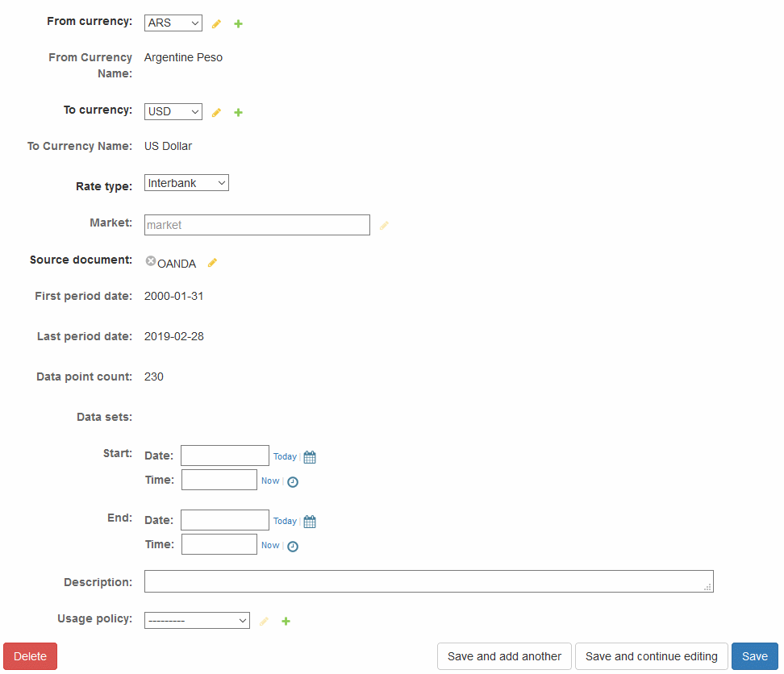Edit the OANDA source document with pencil
This screenshot has height=674, width=784.
[212, 263]
